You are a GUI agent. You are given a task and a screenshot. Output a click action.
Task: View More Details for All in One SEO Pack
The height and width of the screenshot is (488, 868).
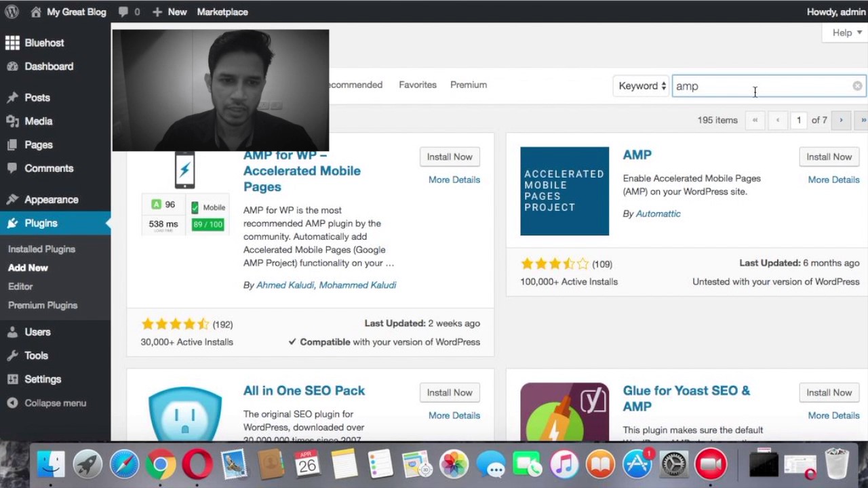[x=454, y=415]
